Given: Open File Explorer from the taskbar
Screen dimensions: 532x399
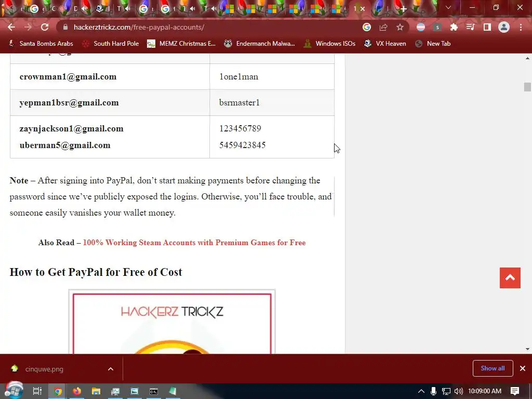Looking at the screenshot, I should tap(96, 391).
